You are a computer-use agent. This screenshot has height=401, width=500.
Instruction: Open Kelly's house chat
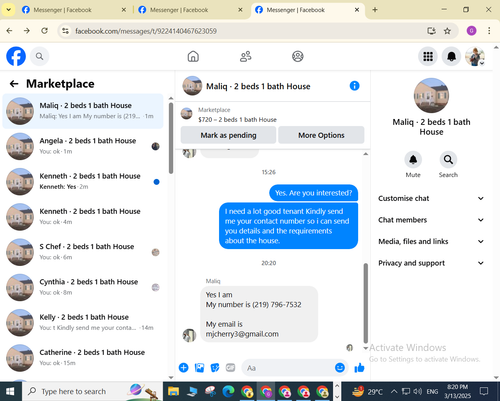pos(83,323)
